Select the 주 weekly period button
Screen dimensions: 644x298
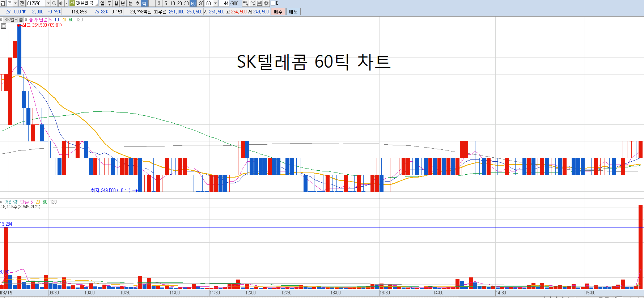(109, 3)
